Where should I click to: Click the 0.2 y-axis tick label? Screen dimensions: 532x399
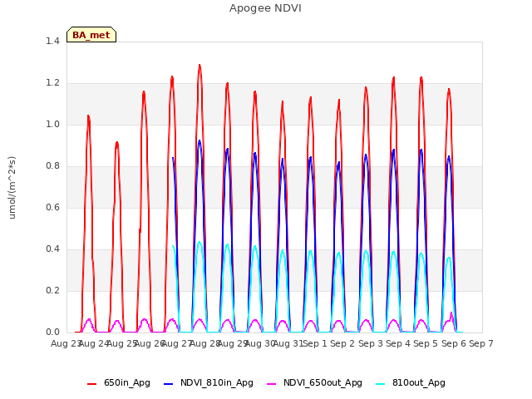pos(52,290)
